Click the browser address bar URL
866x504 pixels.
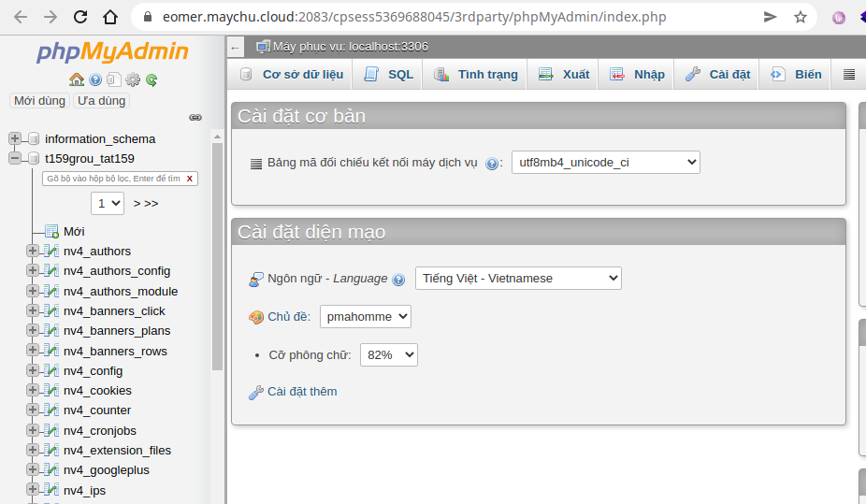tap(414, 17)
